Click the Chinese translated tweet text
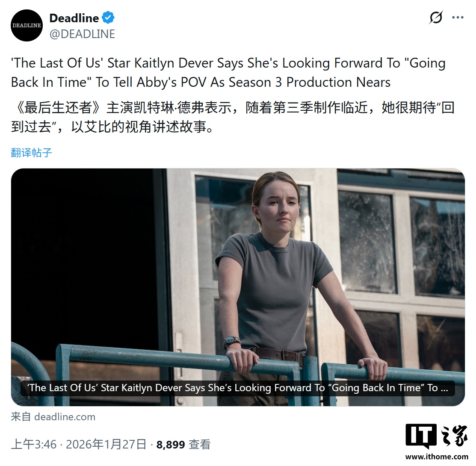 (x=233, y=117)
